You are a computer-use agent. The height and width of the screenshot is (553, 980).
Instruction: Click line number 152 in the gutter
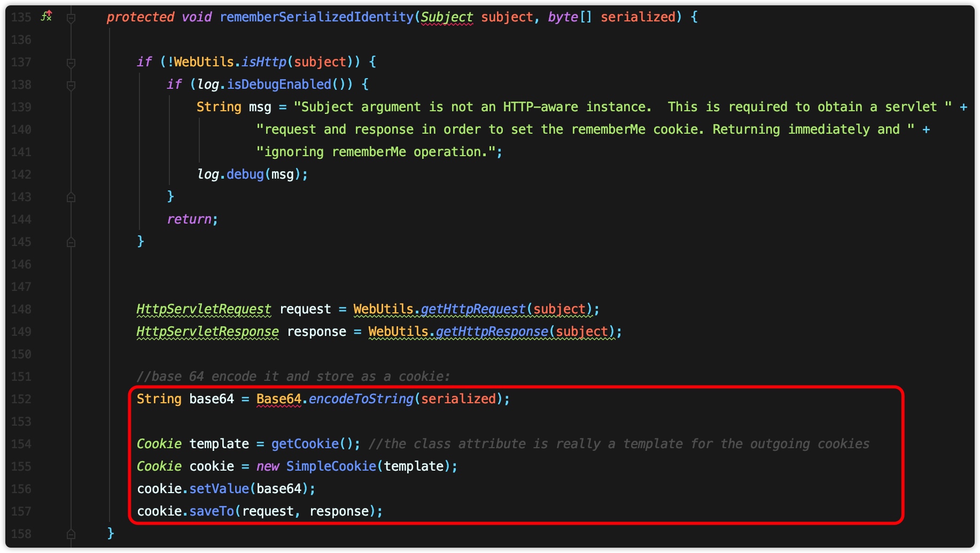pyautogui.click(x=21, y=399)
